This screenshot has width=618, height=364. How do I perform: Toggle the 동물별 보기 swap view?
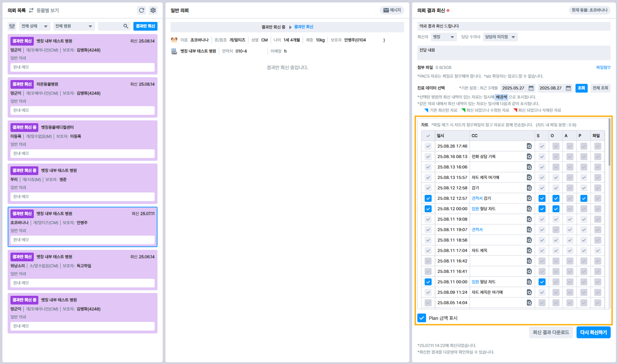(x=44, y=10)
